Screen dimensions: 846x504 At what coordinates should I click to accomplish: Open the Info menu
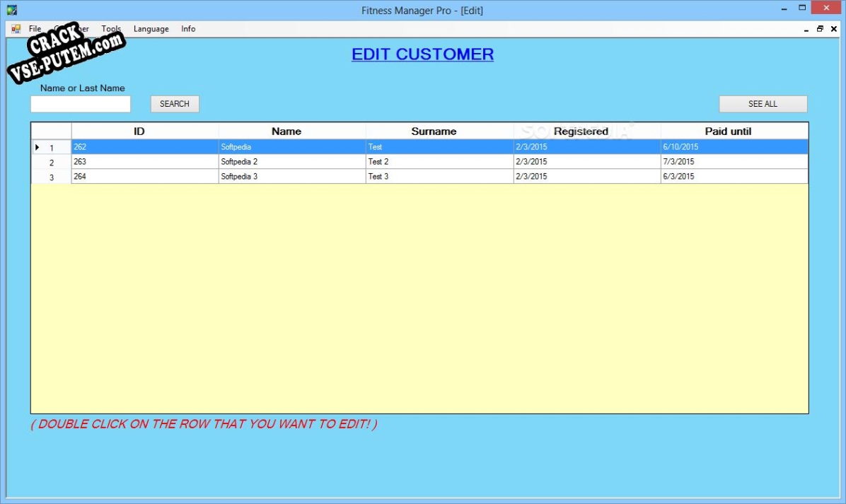[188, 29]
